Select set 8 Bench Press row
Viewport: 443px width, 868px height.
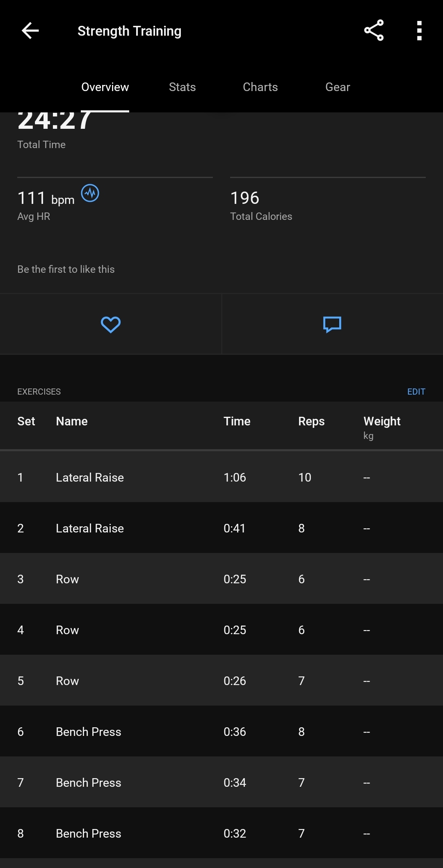tap(221, 833)
